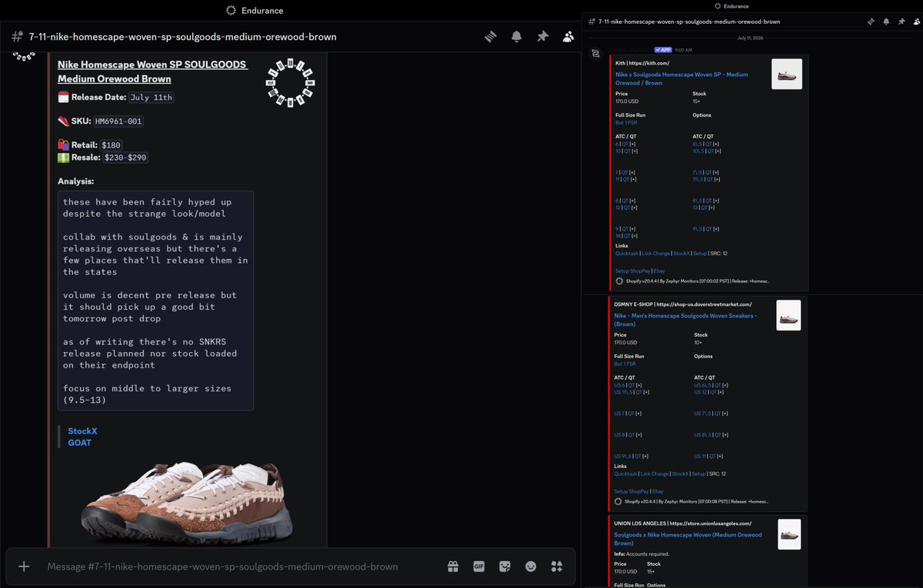The height and width of the screenshot is (588, 923).
Task: Click the analysis code block text
Action: (x=155, y=301)
